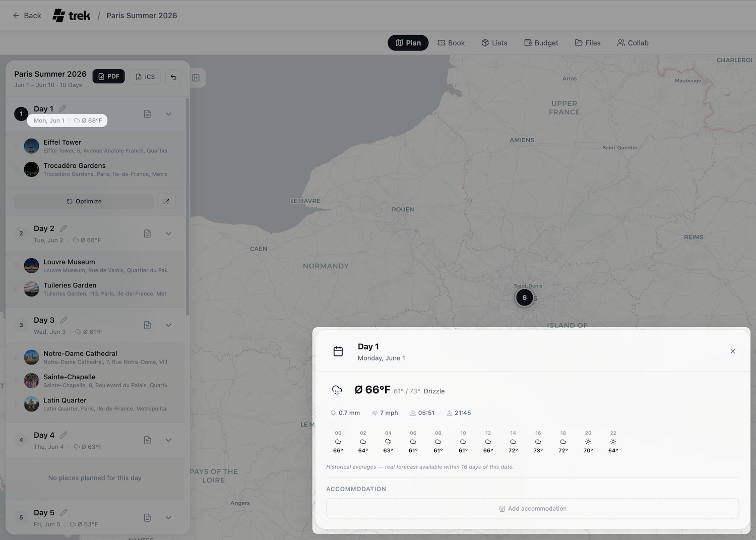
Task: Select the Louvre Museum place thumbnail
Action: [x=32, y=266]
